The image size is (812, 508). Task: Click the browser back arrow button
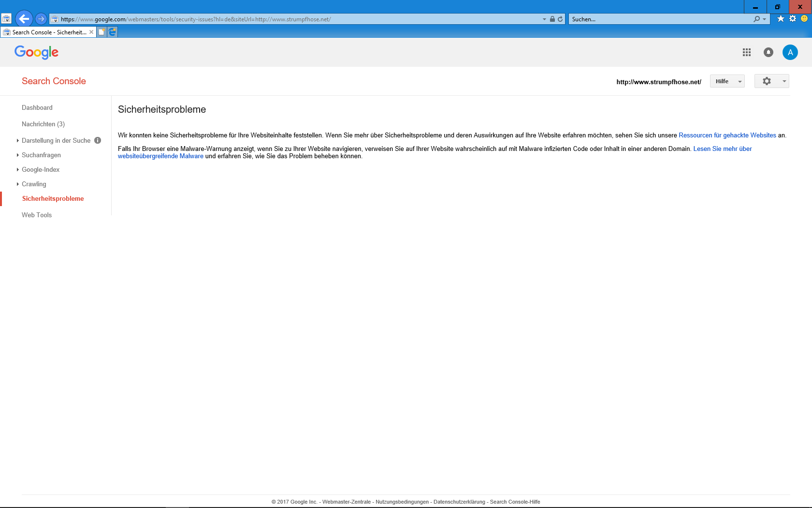[24, 19]
